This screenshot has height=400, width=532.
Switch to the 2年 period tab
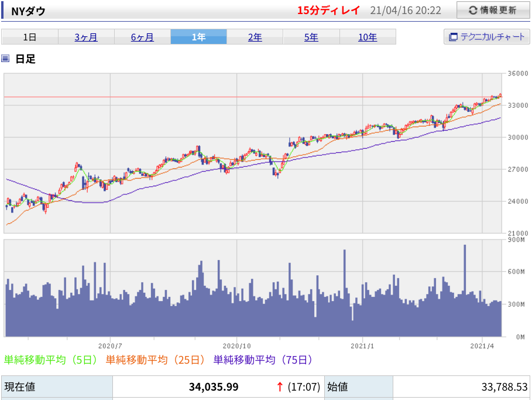(x=255, y=37)
